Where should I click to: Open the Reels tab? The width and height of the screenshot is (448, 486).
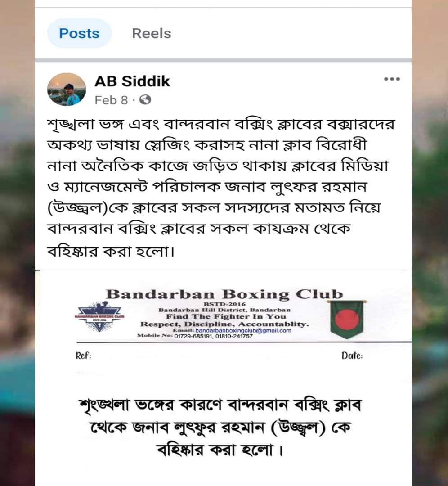pyautogui.click(x=152, y=33)
